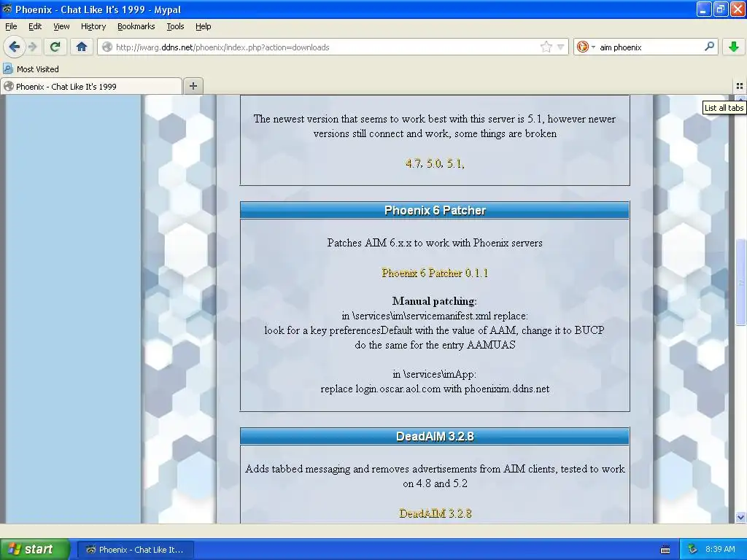This screenshot has height=560, width=747.
Task: Open the View menu
Action: [x=61, y=26]
